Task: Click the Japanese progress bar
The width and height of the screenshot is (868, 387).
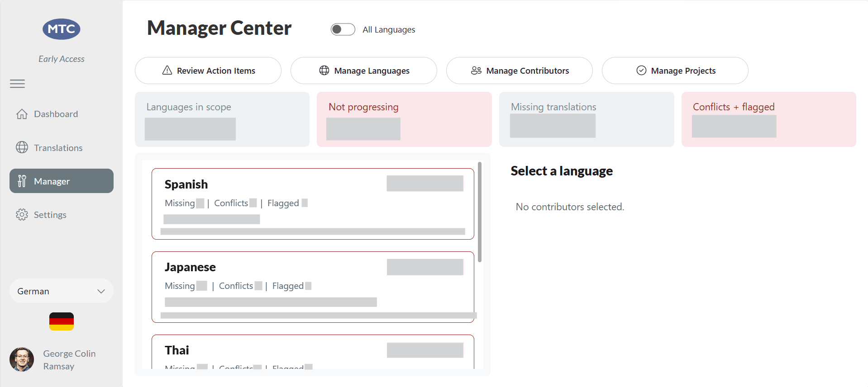Action: click(319, 315)
